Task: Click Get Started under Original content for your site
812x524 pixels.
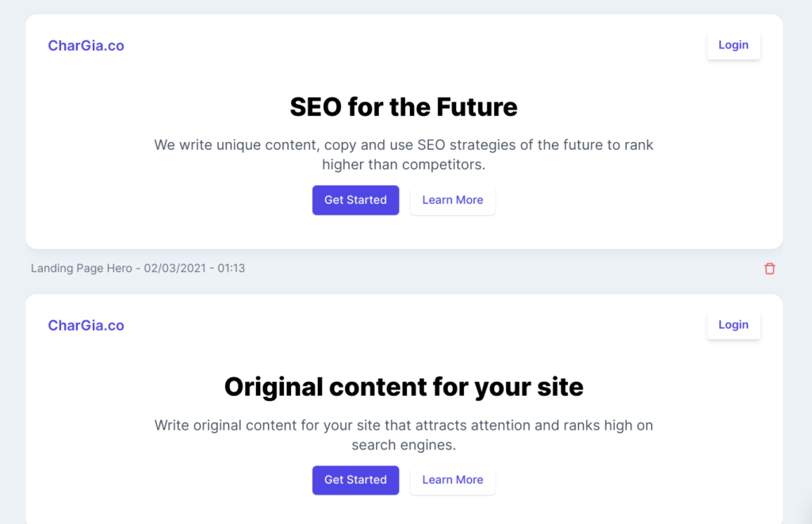Action: (355, 480)
